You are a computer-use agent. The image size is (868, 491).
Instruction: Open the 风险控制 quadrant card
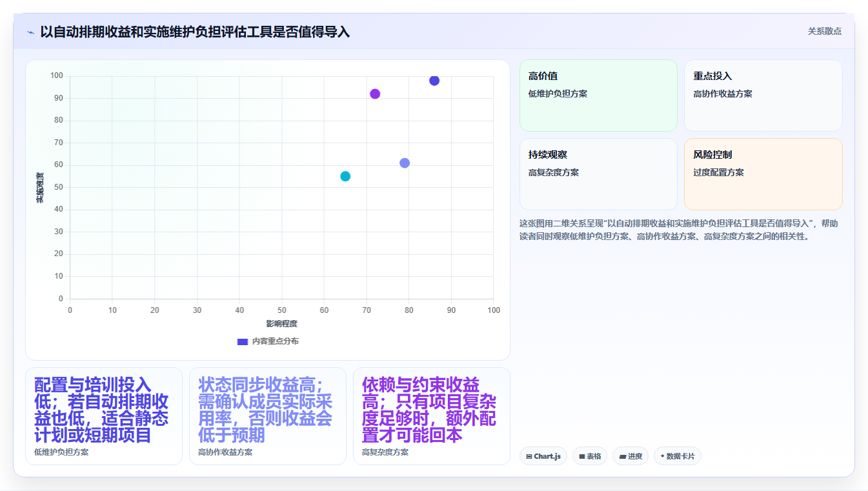coord(763,174)
